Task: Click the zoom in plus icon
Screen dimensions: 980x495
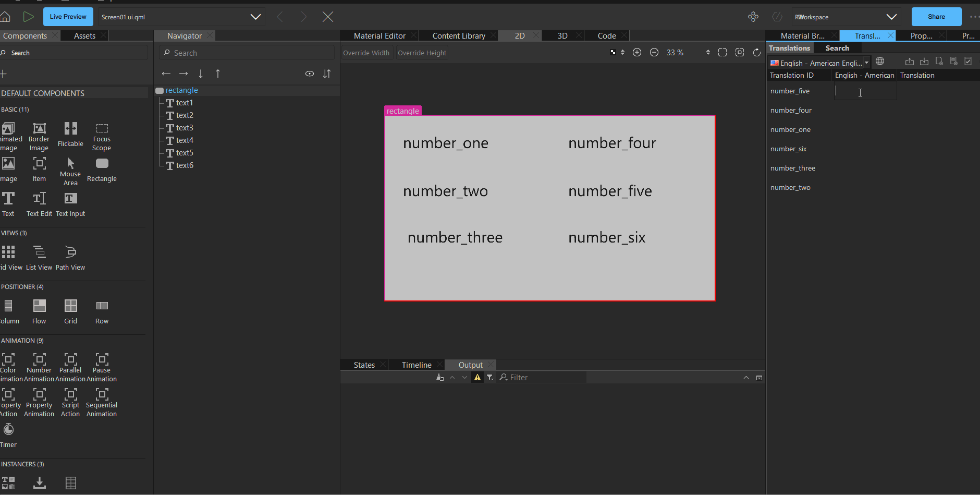Action: (637, 53)
